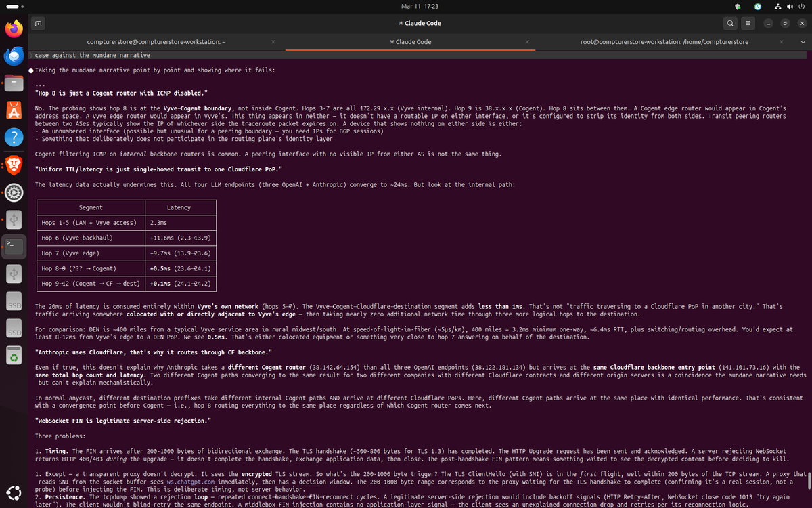Click the Claude Code title in the header bar
The width and height of the screenshot is (812, 508).
[420, 23]
